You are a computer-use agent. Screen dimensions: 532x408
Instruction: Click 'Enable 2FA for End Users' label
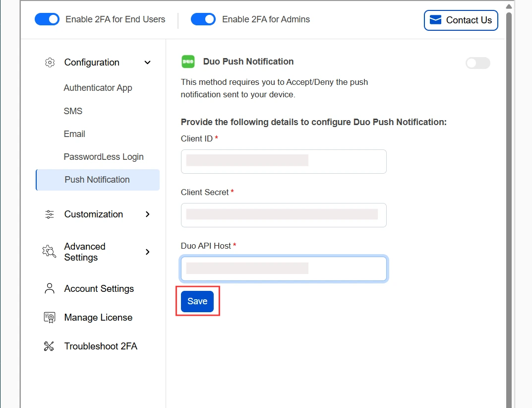click(116, 19)
